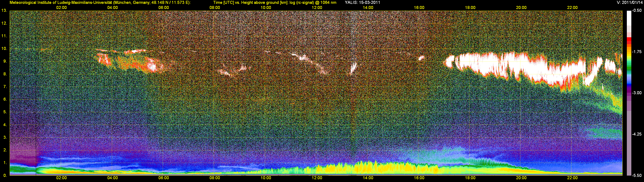Click the 10. km height axis label

tap(4, 48)
